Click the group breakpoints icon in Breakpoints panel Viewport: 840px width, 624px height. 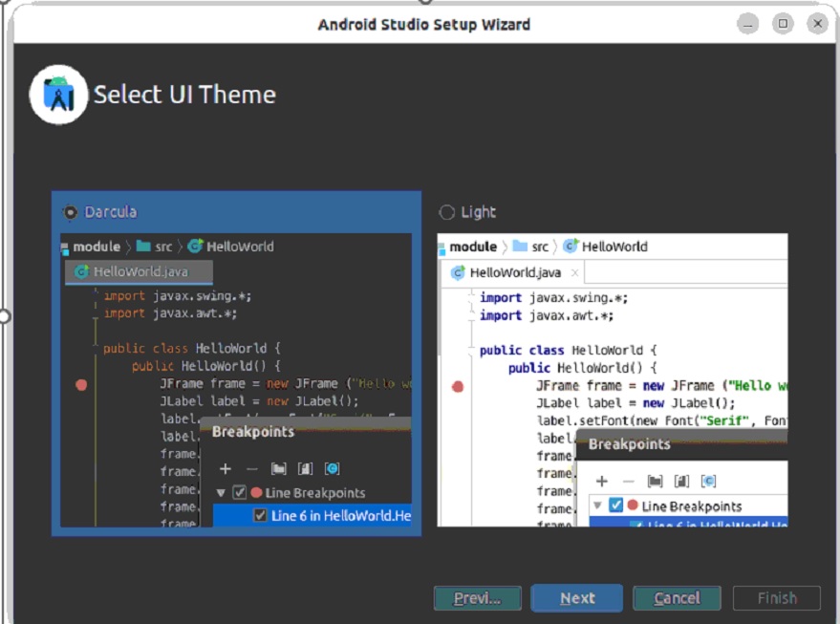(x=278, y=469)
